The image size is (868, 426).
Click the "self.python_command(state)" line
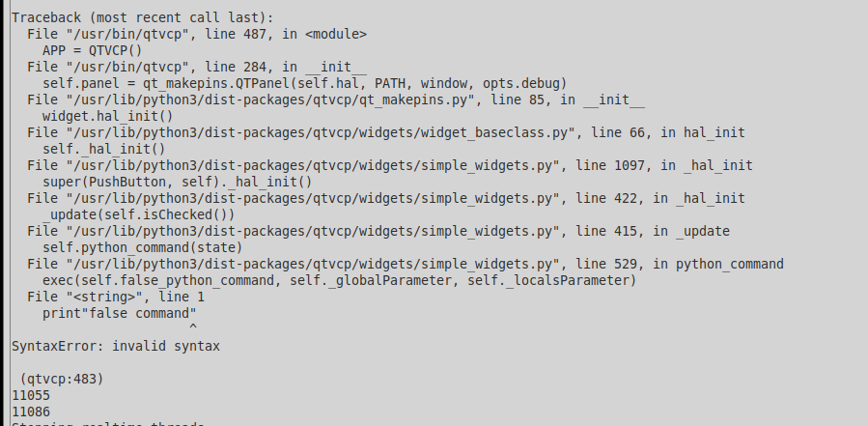pyautogui.click(x=142, y=247)
